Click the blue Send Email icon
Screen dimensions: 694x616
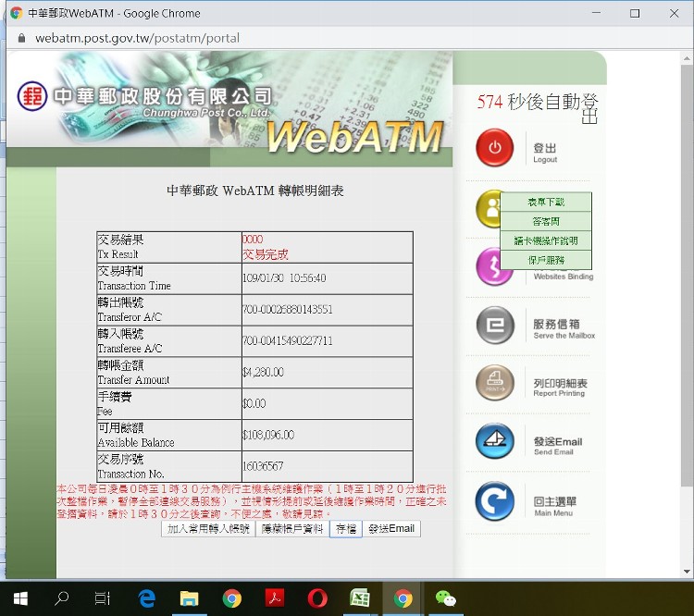pyautogui.click(x=495, y=441)
